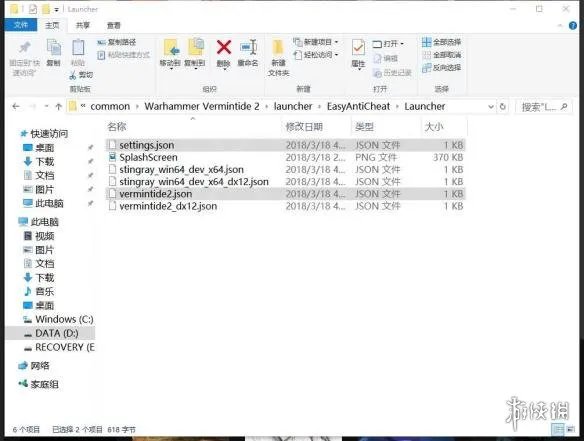Select the settings.json file
The image size is (584, 441).
click(x=285, y=145)
